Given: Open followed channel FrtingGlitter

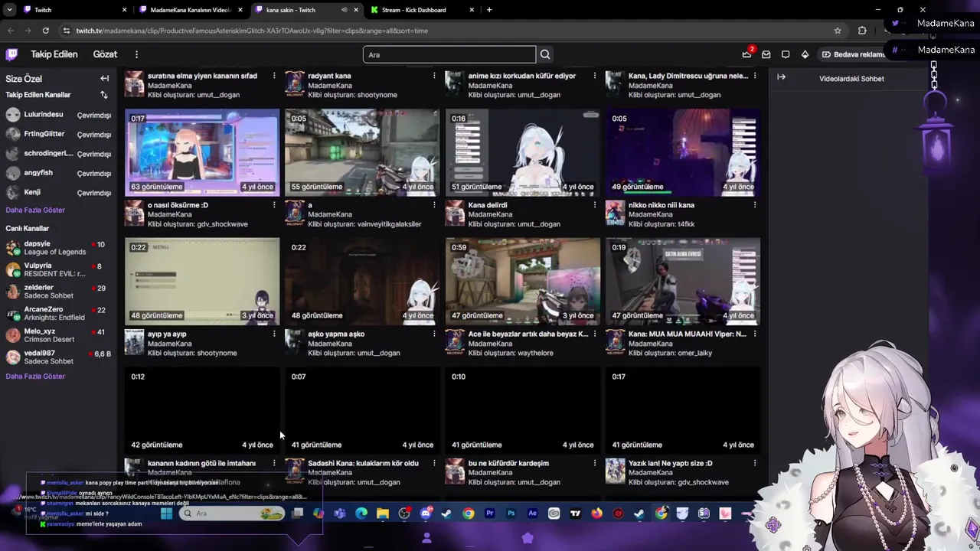Looking at the screenshot, I should click(x=57, y=134).
